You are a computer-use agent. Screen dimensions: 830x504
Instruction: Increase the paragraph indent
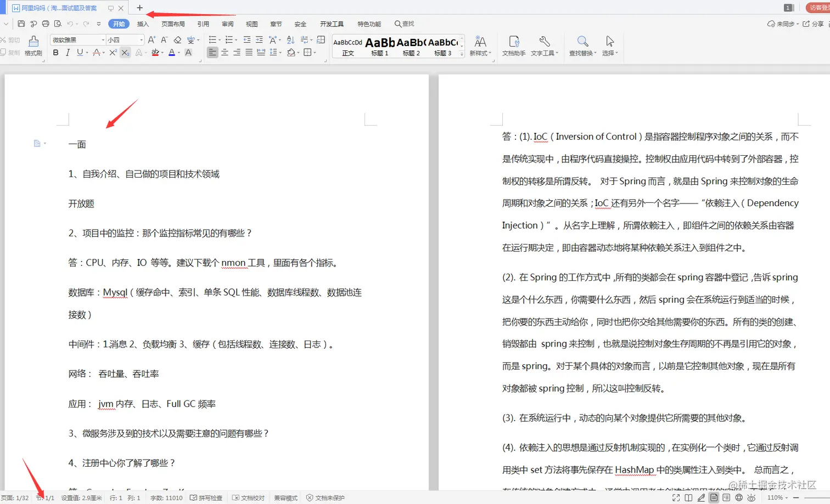259,39
